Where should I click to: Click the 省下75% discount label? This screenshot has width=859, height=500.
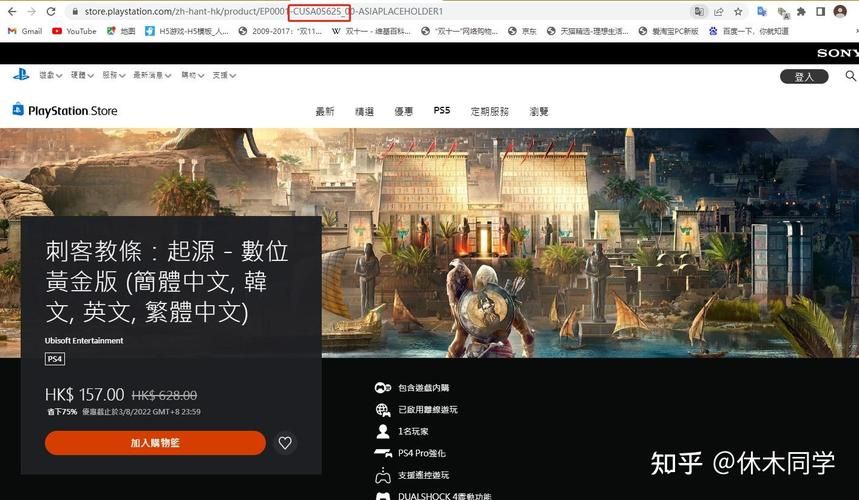click(61, 412)
